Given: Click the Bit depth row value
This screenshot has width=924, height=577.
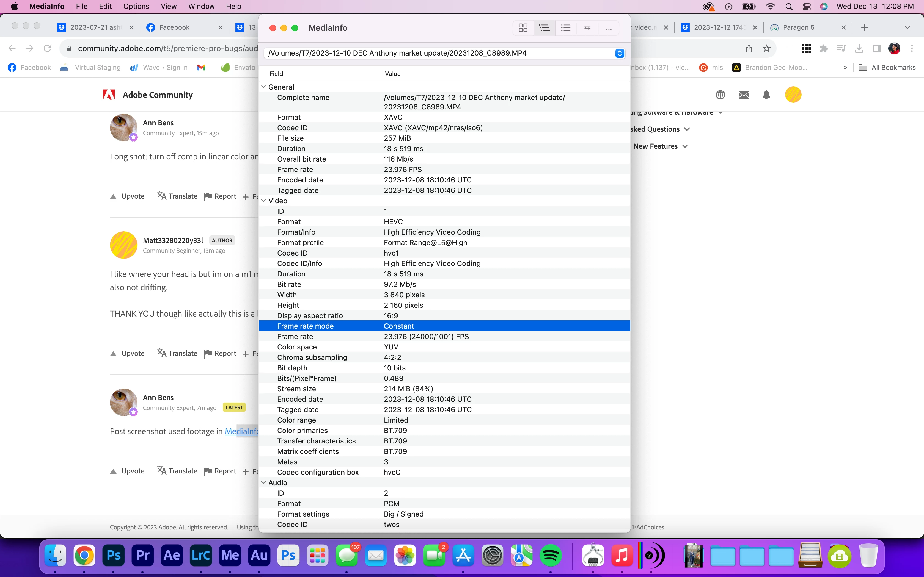Looking at the screenshot, I should (x=394, y=368).
